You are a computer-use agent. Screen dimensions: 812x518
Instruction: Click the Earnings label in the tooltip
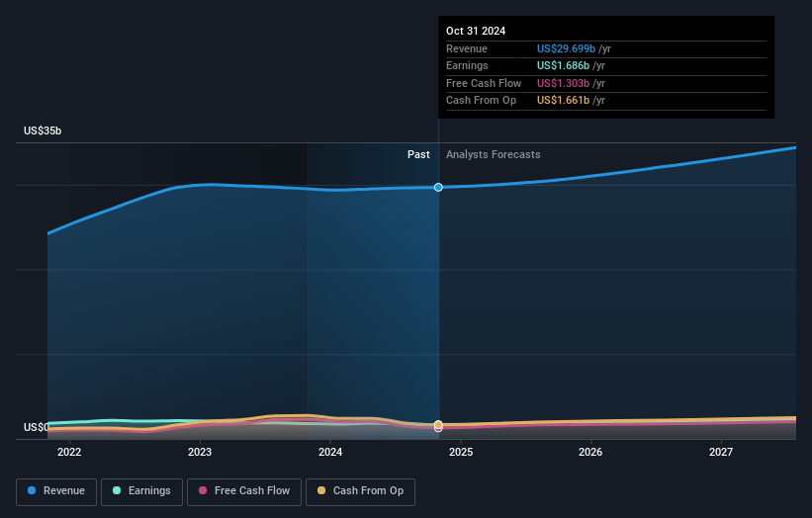point(467,65)
